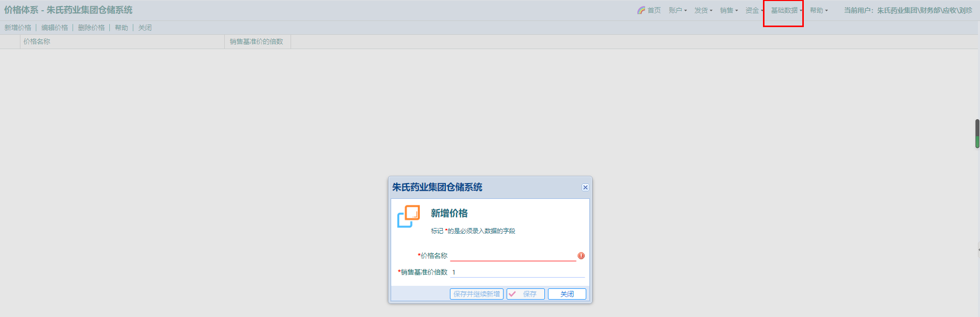Viewport: 980px width, 317px height.
Task: Click 关闭 in the page toolbar
Action: pos(145,28)
